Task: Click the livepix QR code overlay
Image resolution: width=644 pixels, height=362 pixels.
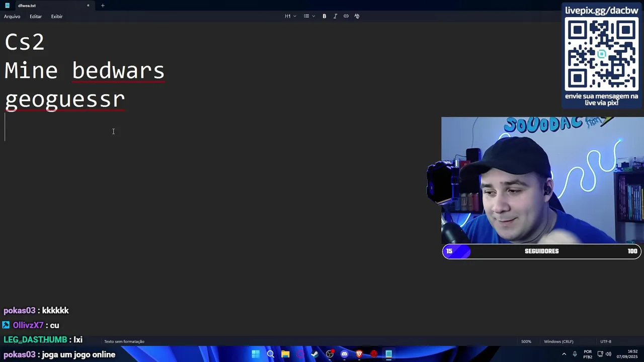Action: point(602,54)
